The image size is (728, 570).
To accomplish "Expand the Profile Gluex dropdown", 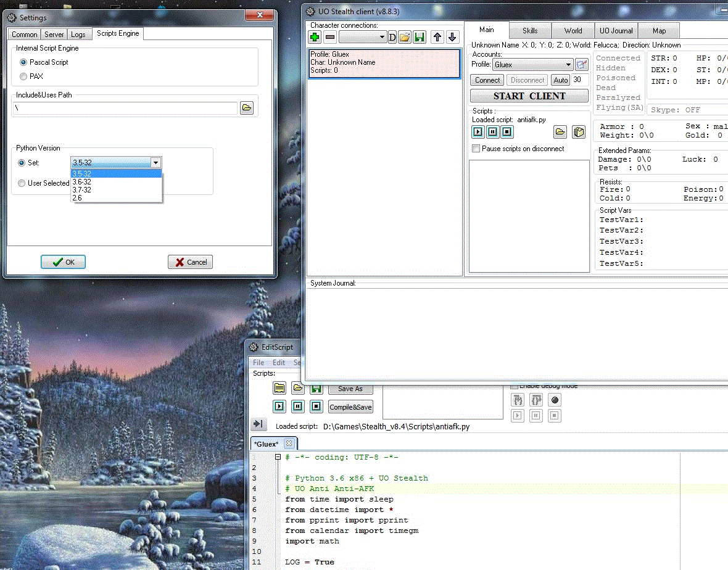I will (x=568, y=64).
